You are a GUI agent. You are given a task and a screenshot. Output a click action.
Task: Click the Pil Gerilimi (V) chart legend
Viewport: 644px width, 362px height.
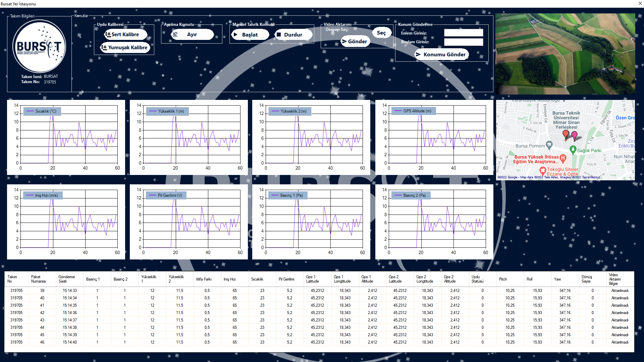167,195
